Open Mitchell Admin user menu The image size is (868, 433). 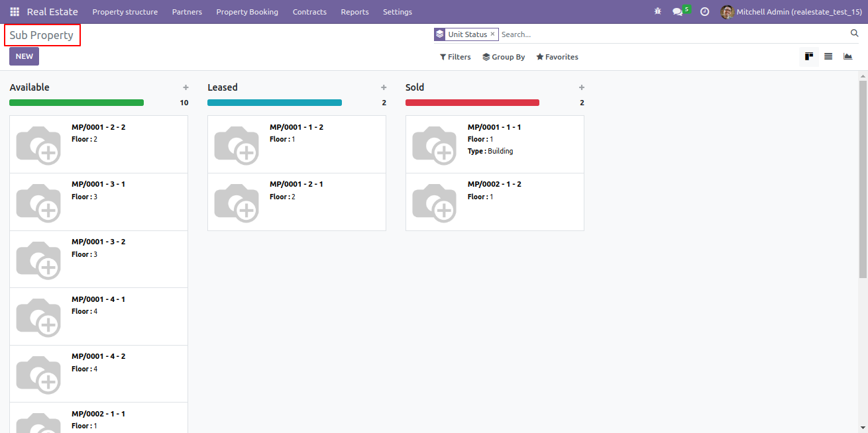791,12
